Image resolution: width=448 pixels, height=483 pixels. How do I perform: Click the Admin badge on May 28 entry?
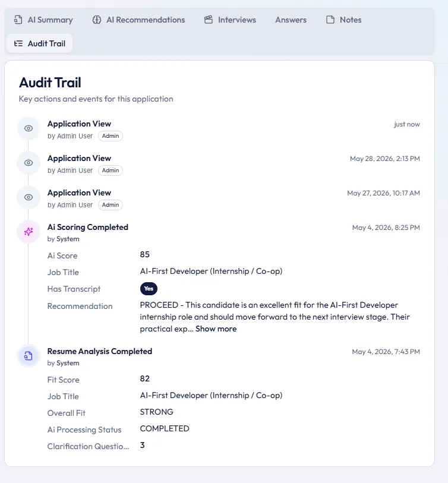(111, 171)
